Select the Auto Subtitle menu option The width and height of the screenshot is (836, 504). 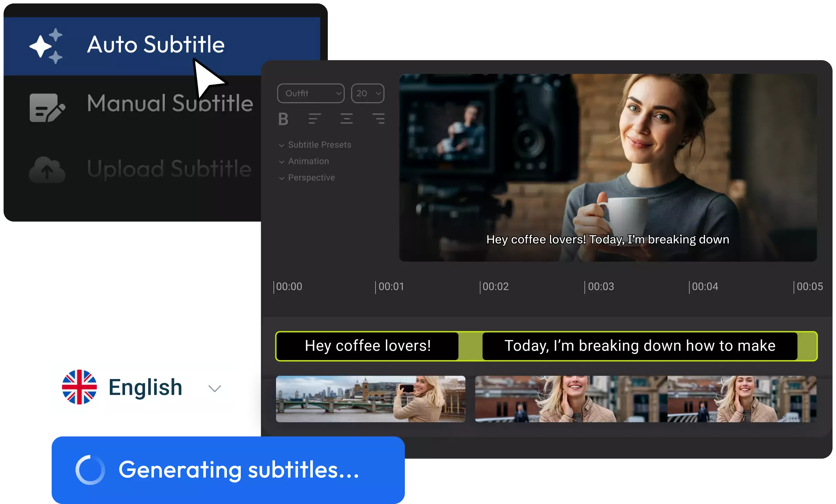point(155,45)
